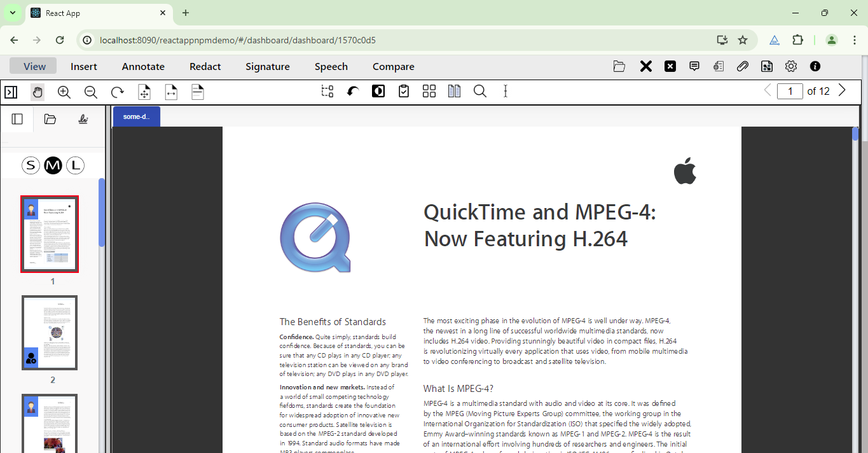Switch to the some-d.. document tab

coord(136,116)
